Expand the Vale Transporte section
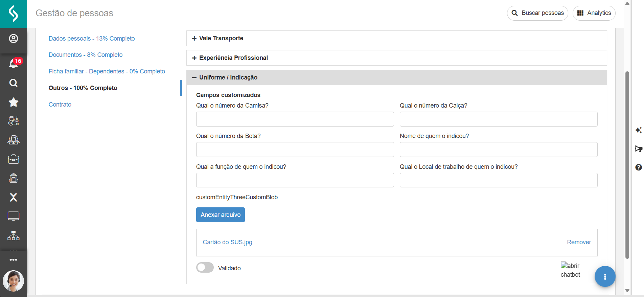 397,38
